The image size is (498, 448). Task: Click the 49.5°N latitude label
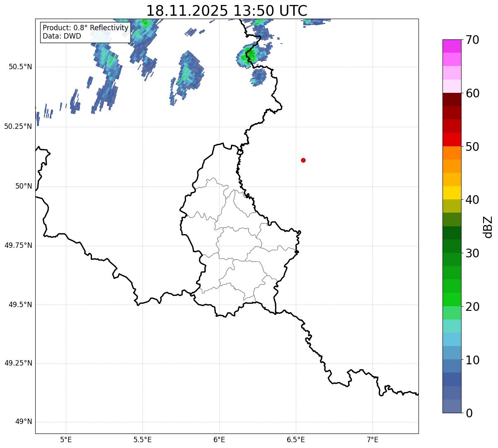[x=20, y=305]
